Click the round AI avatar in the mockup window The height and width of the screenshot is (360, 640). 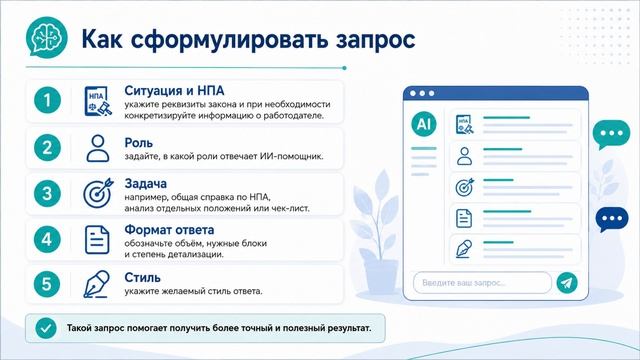[x=424, y=124]
